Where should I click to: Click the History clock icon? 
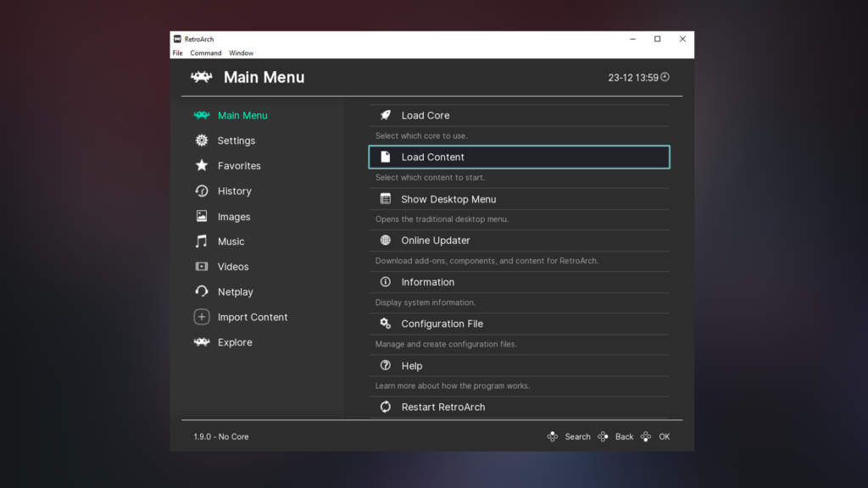(202, 191)
